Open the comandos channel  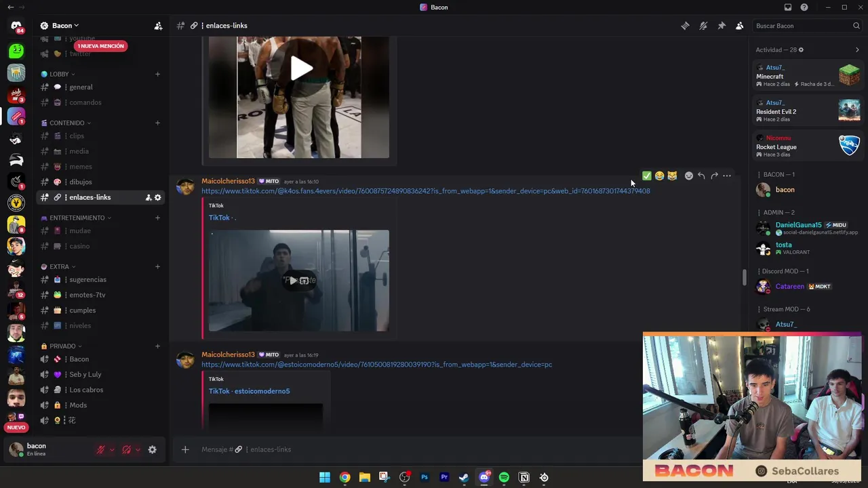click(101, 102)
